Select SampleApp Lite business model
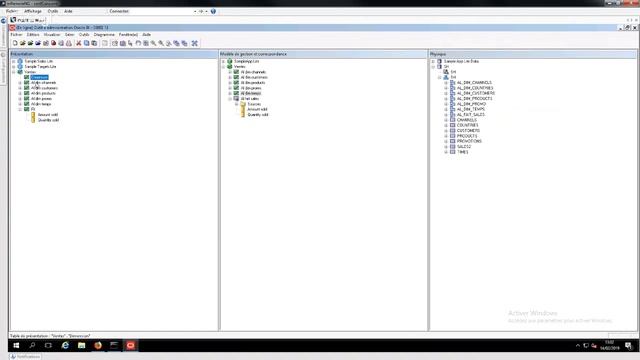 (x=246, y=61)
